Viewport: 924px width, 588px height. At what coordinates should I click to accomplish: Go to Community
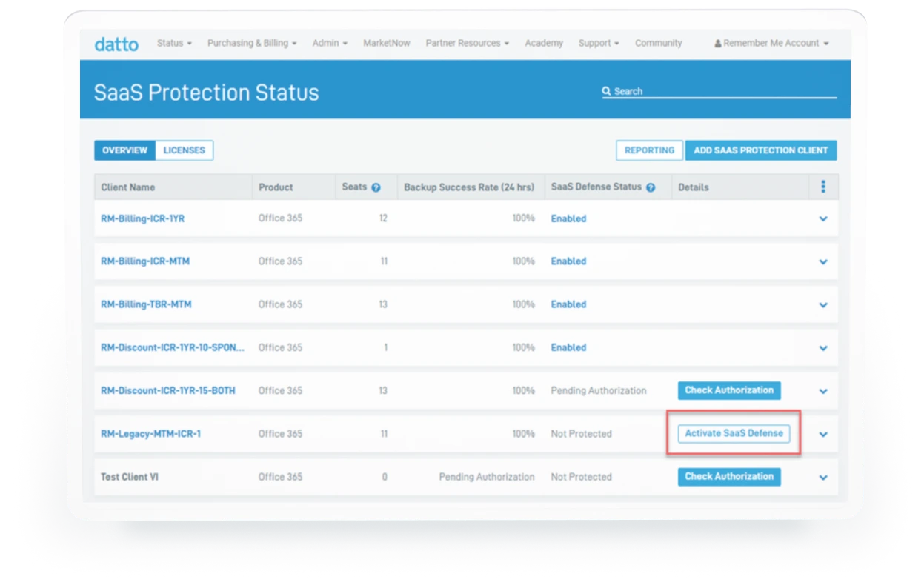[x=658, y=43]
